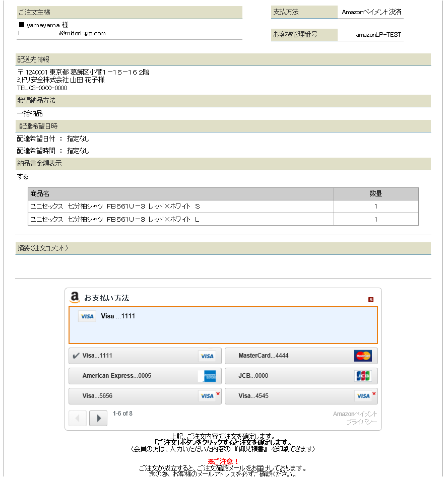Image resolution: width=448 pixels, height=477 pixels.
Task: Click the JCB logo icon
Action: point(363,376)
